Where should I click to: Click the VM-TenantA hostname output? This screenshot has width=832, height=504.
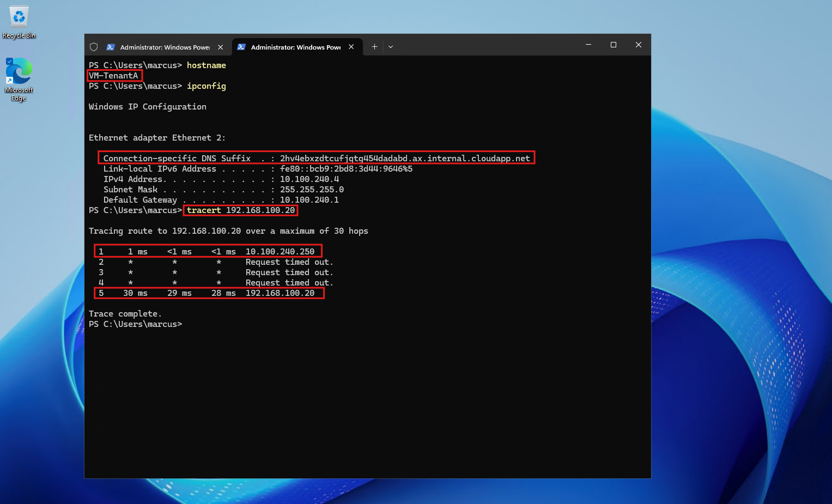tap(114, 76)
